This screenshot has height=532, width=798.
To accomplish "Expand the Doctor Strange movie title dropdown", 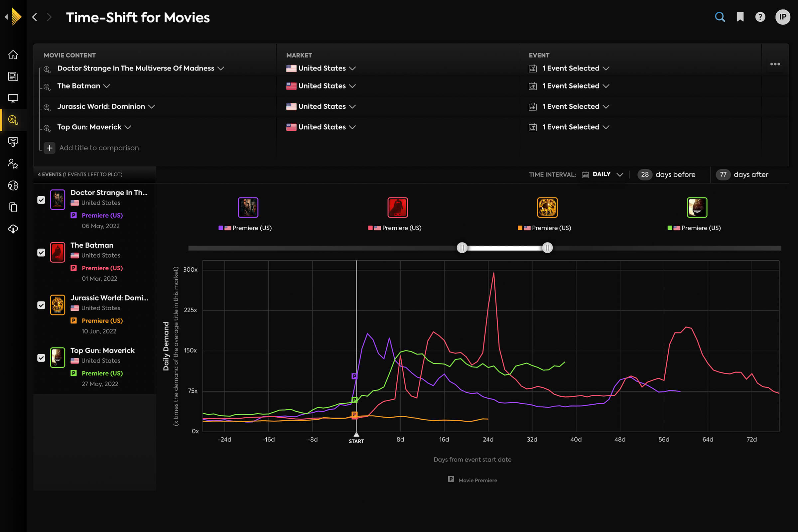I will coord(141,68).
